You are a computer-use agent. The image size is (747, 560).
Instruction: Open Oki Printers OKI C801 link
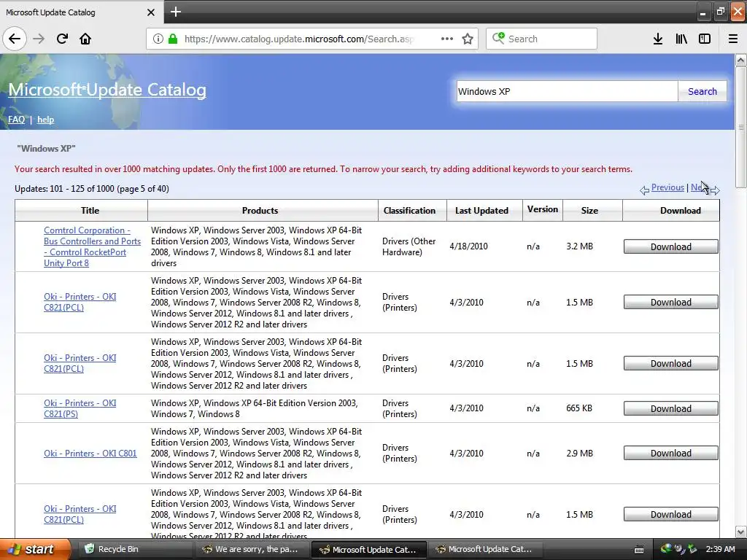click(x=90, y=454)
